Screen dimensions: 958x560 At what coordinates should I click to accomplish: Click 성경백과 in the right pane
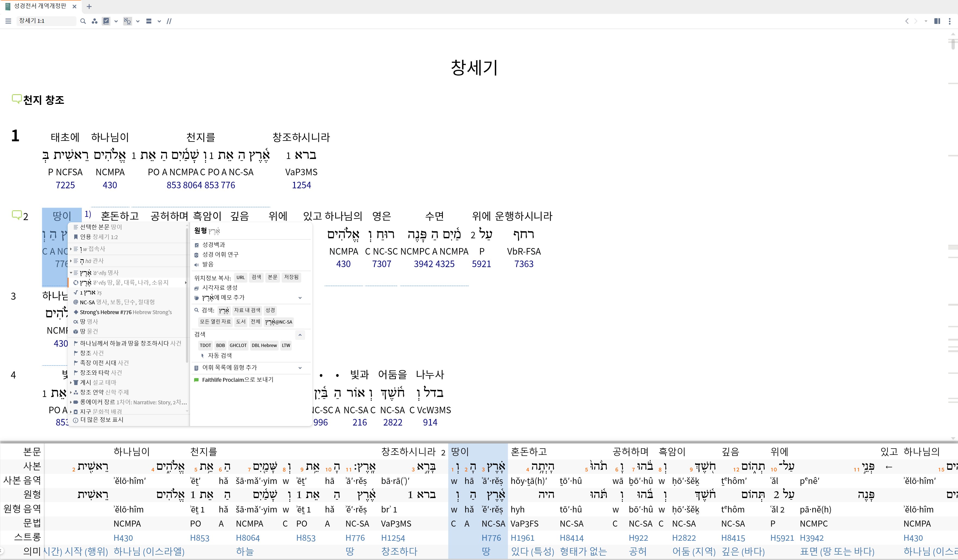pos(213,245)
